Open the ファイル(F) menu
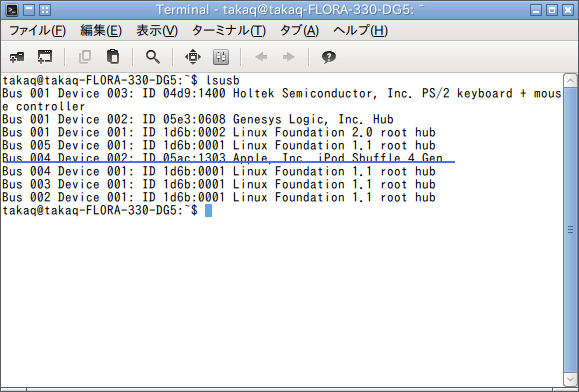Screen dimensions: 579x392 tap(37, 31)
